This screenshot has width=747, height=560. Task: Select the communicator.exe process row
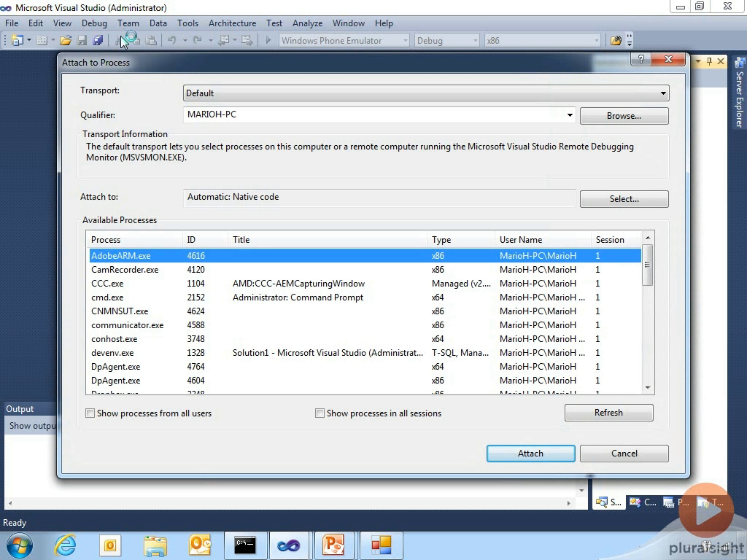(x=365, y=325)
